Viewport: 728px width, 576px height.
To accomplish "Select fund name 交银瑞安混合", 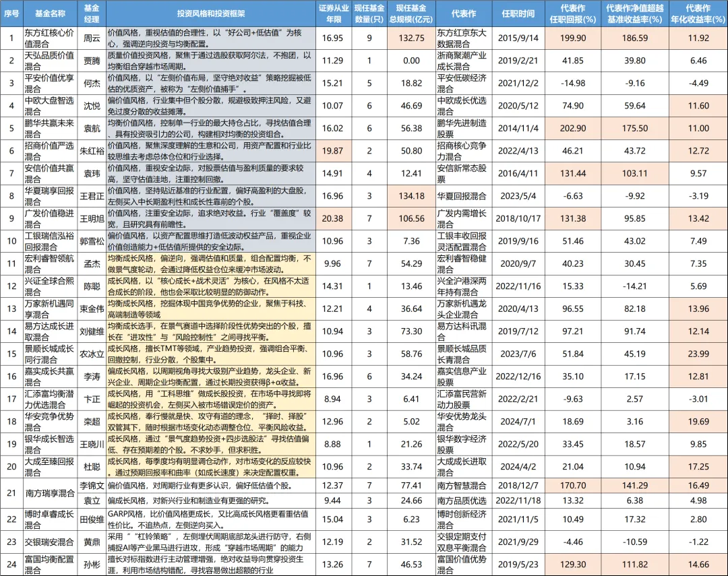I will pyautogui.click(x=50, y=542).
